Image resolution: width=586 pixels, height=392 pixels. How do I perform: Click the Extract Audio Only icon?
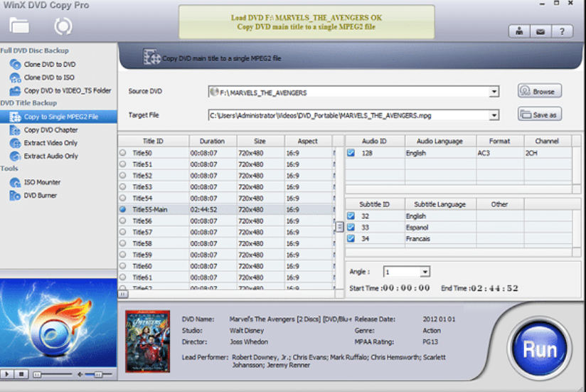tap(16, 157)
